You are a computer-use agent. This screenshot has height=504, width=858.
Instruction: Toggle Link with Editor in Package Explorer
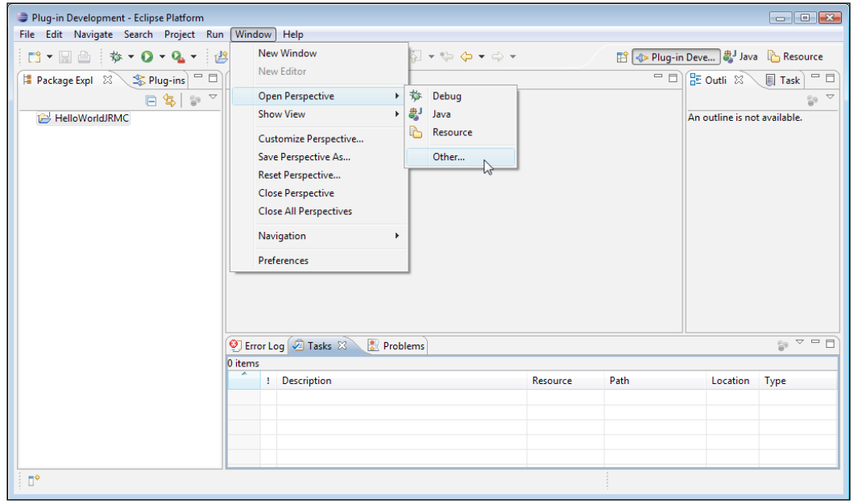coord(169,101)
